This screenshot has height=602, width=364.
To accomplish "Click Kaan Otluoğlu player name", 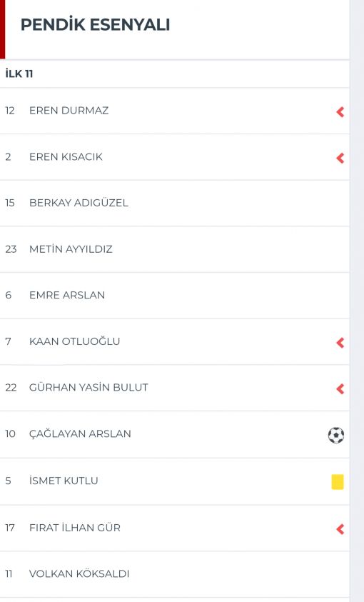I will point(75,341).
